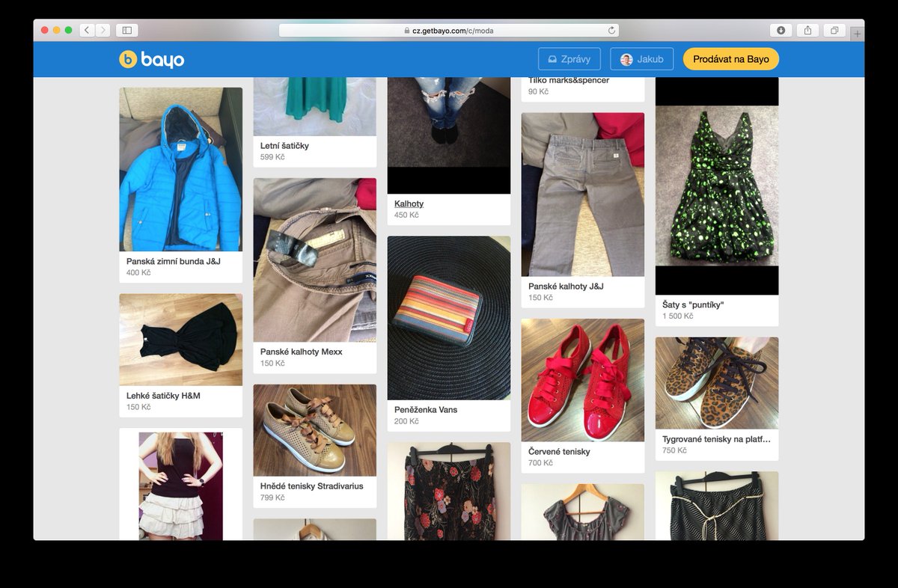The width and height of the screenshot is (898, 588).
Task: Click Prodávat na Bayo button
Action: pos(731,59)
